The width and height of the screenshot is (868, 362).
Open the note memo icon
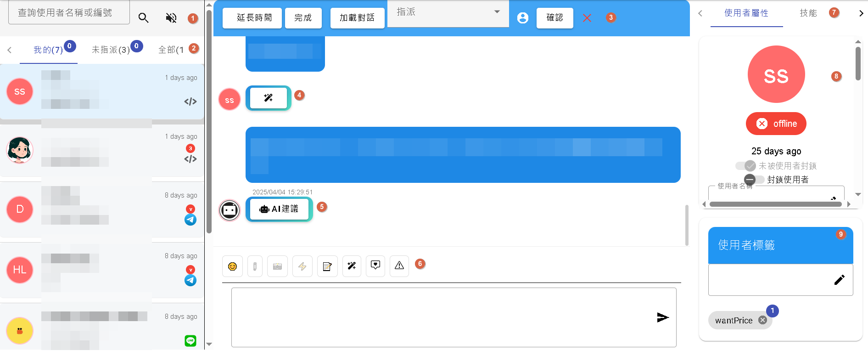click(x=327, y=266)
